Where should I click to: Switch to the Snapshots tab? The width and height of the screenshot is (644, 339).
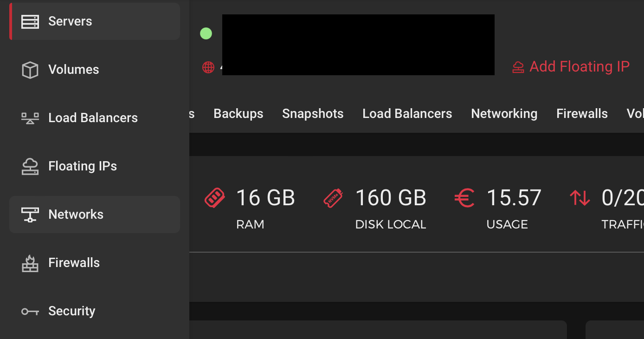[313, 114]
